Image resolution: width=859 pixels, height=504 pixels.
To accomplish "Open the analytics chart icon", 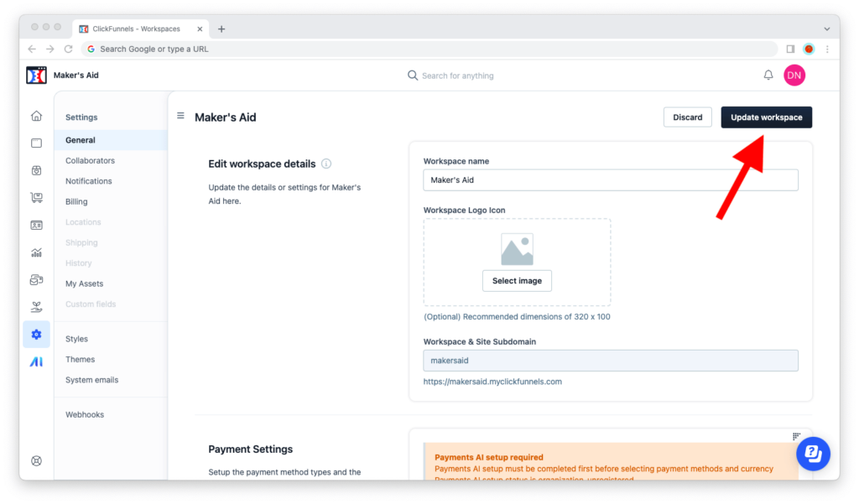I will click(x=37, y=252).
